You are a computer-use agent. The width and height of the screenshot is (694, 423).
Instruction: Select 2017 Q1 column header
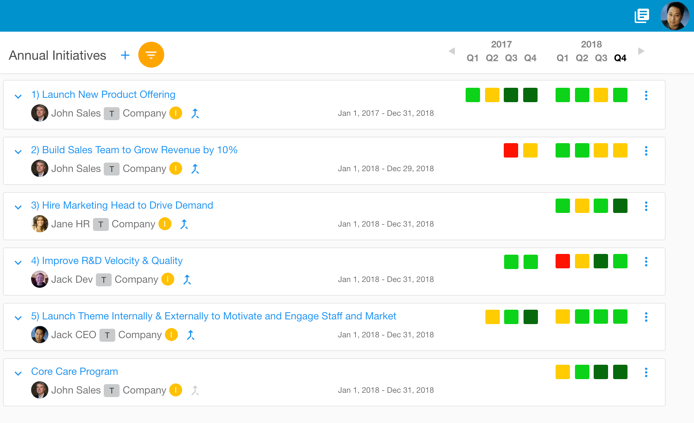point(473,58)
